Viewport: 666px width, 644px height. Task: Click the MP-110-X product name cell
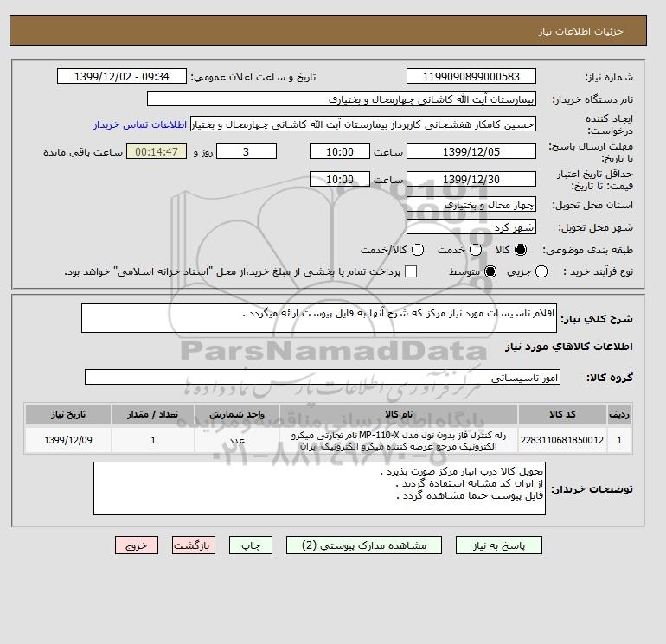tap(399, 440)
